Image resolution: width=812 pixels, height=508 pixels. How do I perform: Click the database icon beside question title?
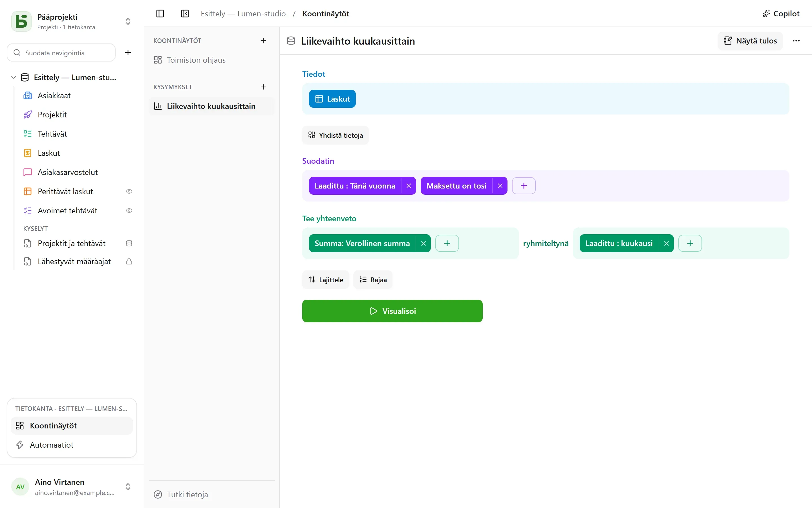[291, 41]
